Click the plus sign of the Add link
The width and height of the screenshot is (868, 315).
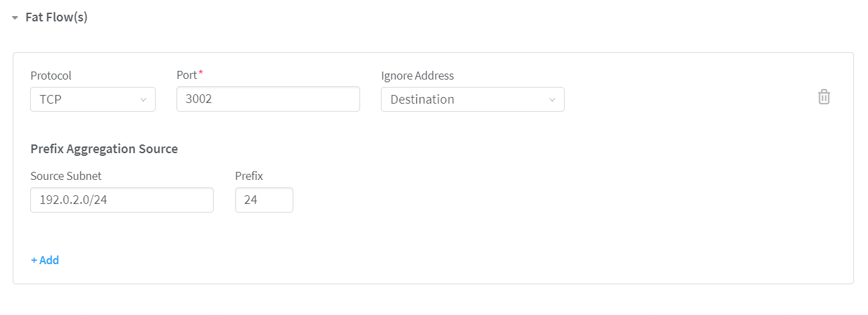(x=34, y=260)
